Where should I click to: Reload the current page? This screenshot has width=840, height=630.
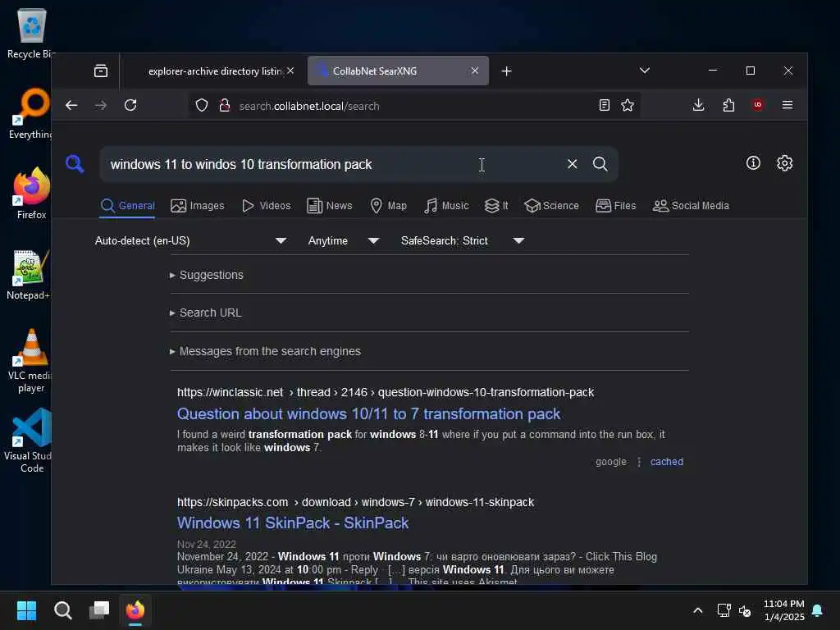[x=130, y=105]
